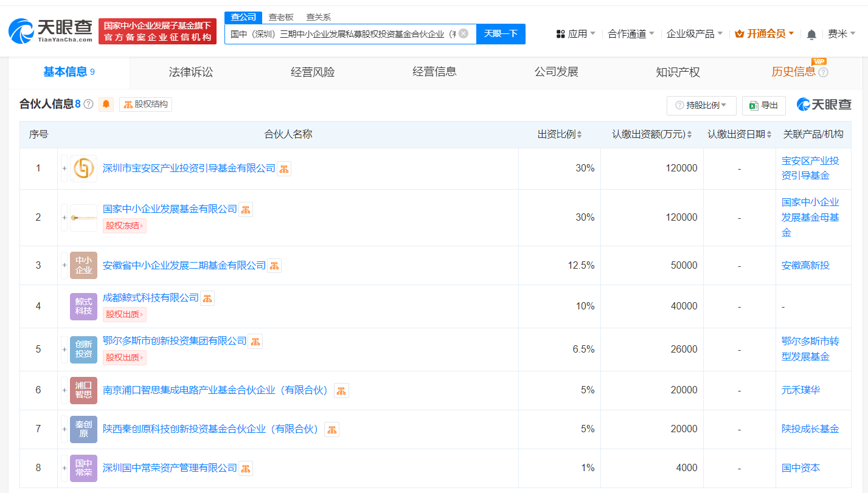Viewport: 868px width, 493px height.
Task: Click the 鲸式科技 company logo
Action: 83,306
